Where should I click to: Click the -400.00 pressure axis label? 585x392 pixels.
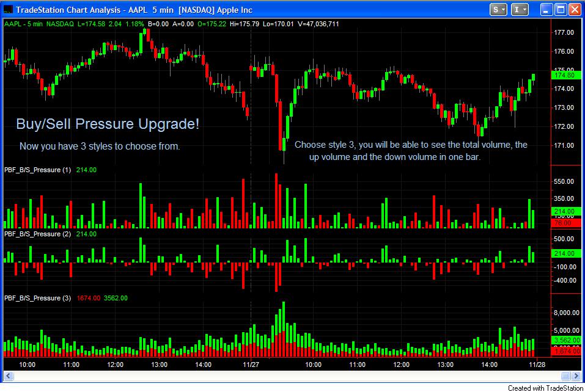tap(564, 280)
